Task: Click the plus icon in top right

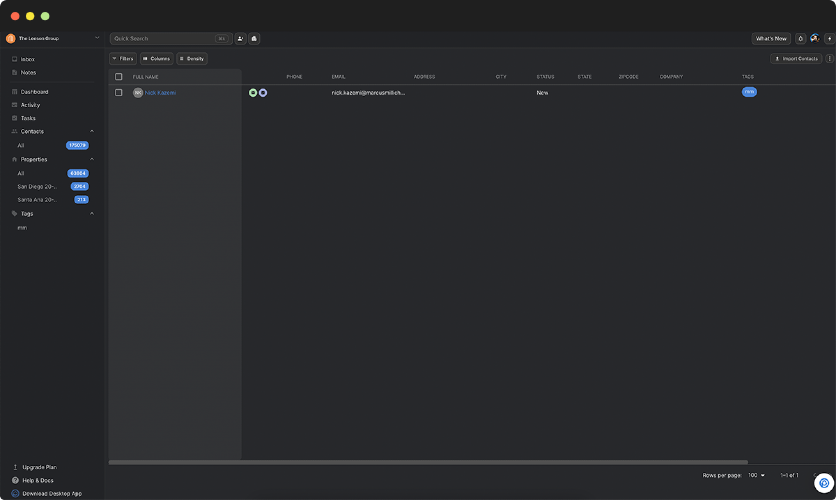Action: pyautogui.click(x=829, y=39)
